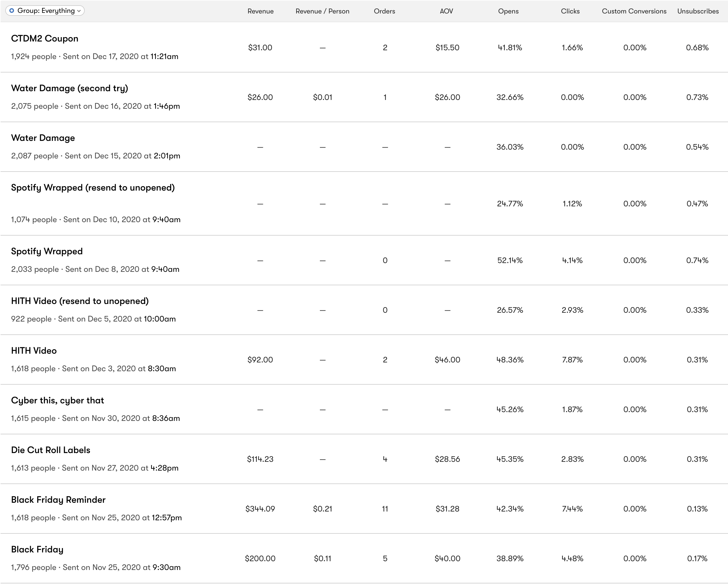728x584 pixels.
Task: Open Cyber this, cyber that broadcast
Action: (x=57, y=400)
